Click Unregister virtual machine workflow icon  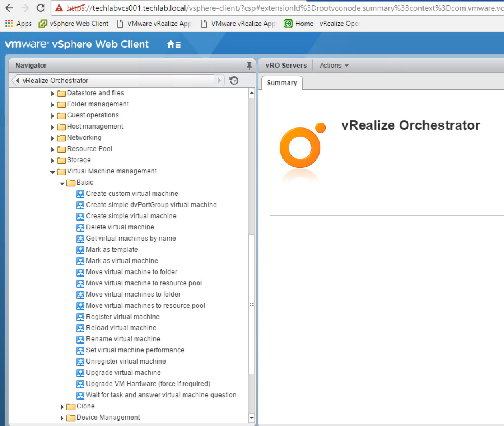pos(80,362)
